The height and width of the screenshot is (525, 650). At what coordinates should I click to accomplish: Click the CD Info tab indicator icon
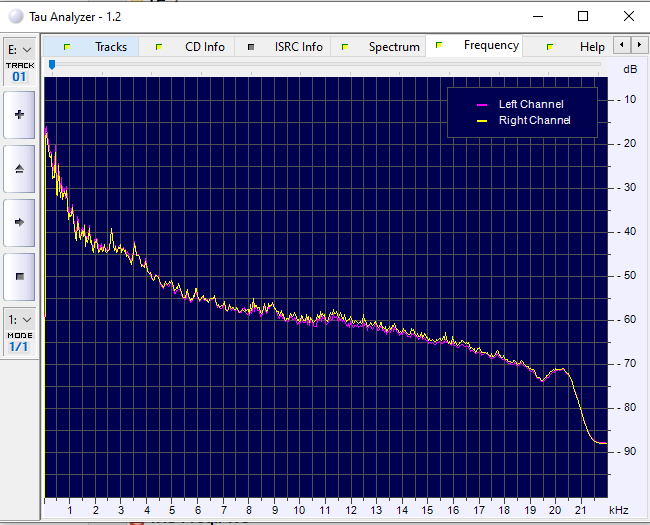pos(159,47)
